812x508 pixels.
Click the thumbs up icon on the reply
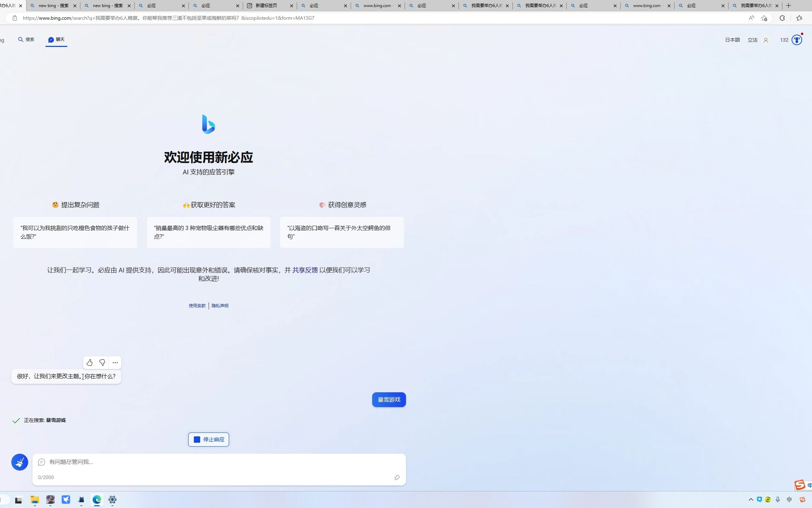click(90, 363)
